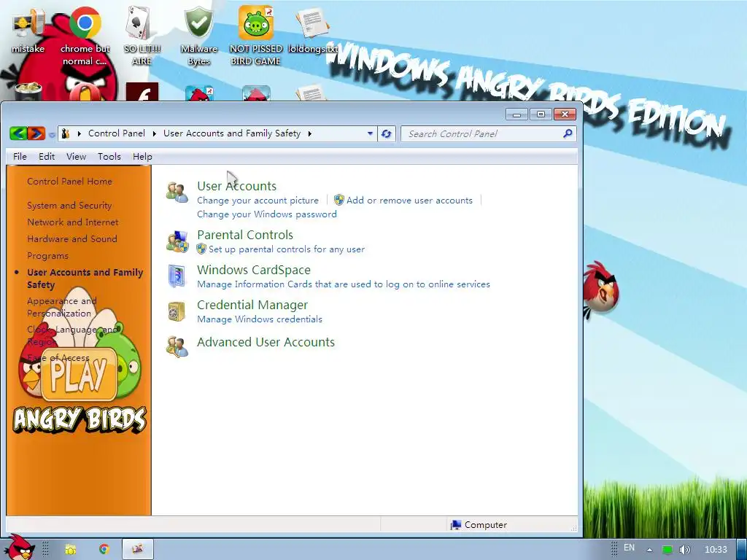Click Manage Information Cards link

(x=344, y=284)
